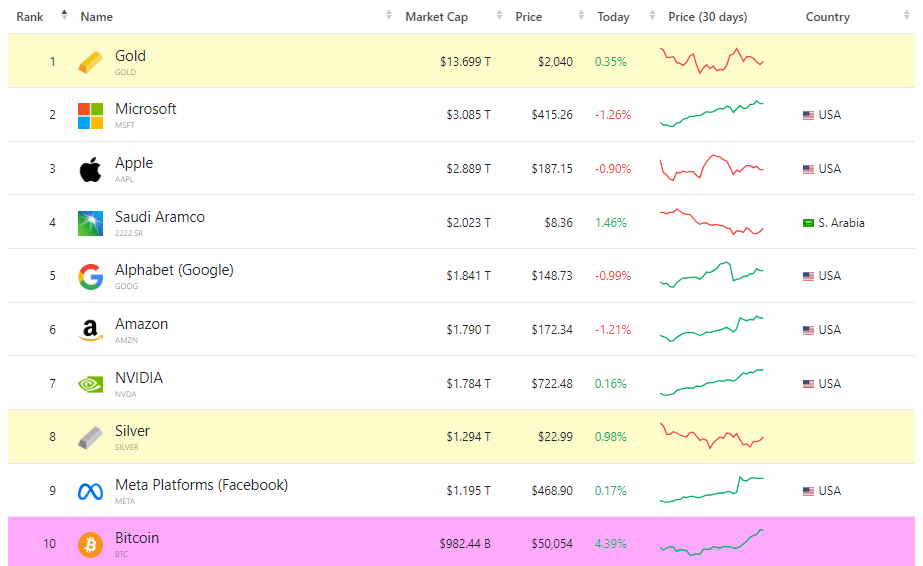The image size is (923, 566).
Task: Click the USA flag in Meta row
Action: pyautogui.click(x=808, y=491)
